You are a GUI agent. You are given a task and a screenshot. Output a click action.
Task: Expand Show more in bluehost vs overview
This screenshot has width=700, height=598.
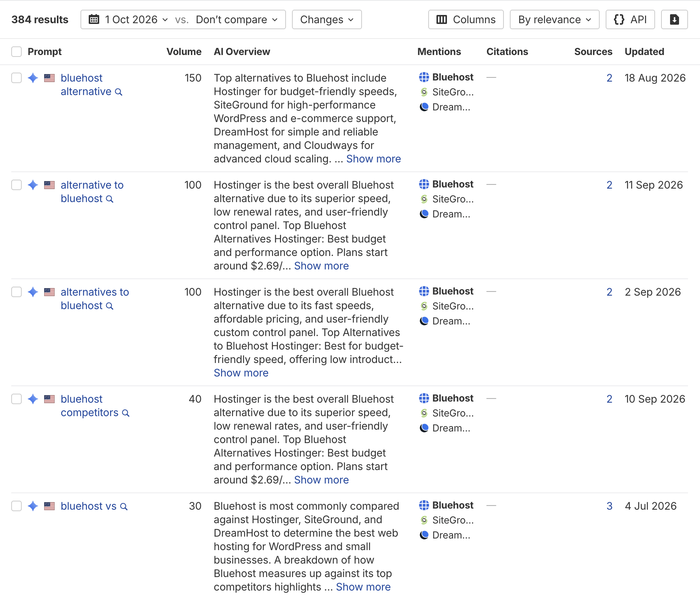[363, 587]
